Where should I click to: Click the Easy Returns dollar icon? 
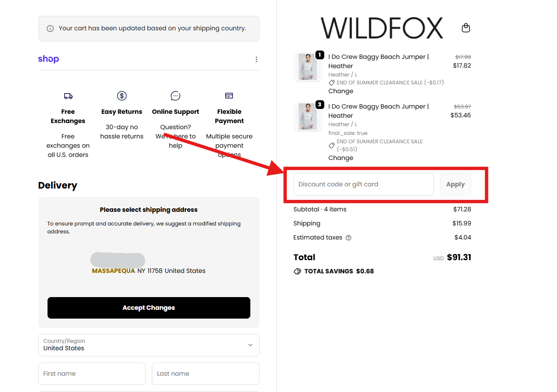122,96
